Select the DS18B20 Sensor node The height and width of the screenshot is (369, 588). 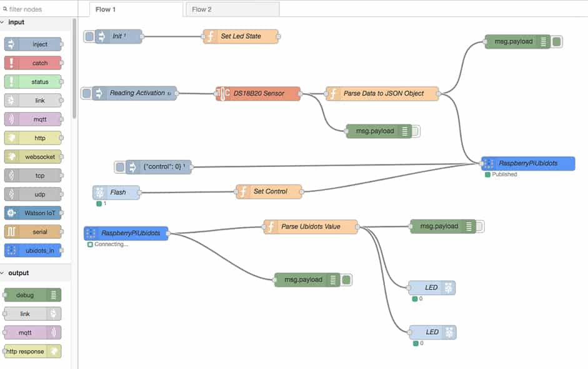pos(258,93)
